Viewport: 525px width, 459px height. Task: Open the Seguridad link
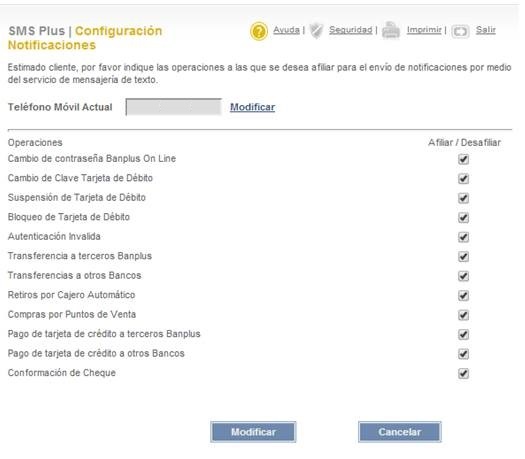point(351,30)
